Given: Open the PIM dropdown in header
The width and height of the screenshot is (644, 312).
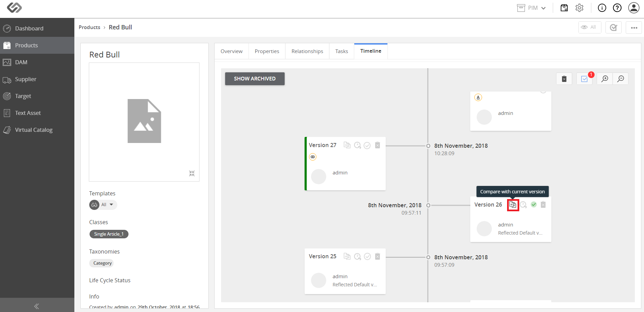Looking at the screenshot, I should 531,8.
